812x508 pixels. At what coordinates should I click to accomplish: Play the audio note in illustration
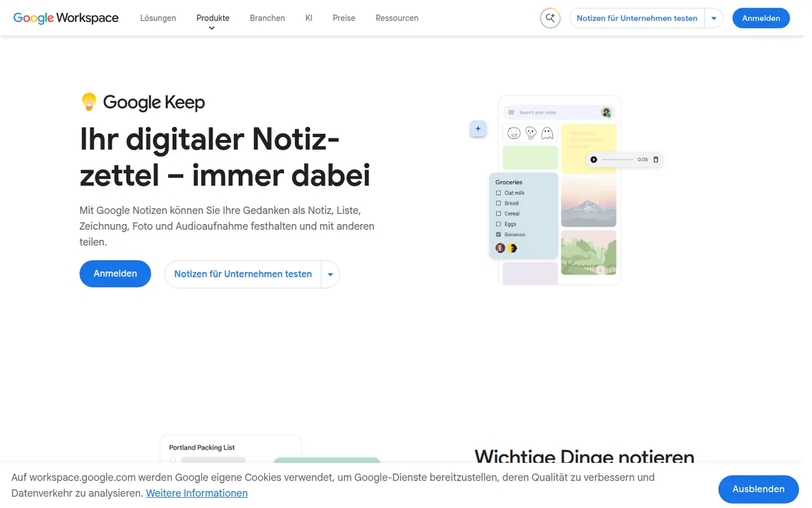coord(594,159)
